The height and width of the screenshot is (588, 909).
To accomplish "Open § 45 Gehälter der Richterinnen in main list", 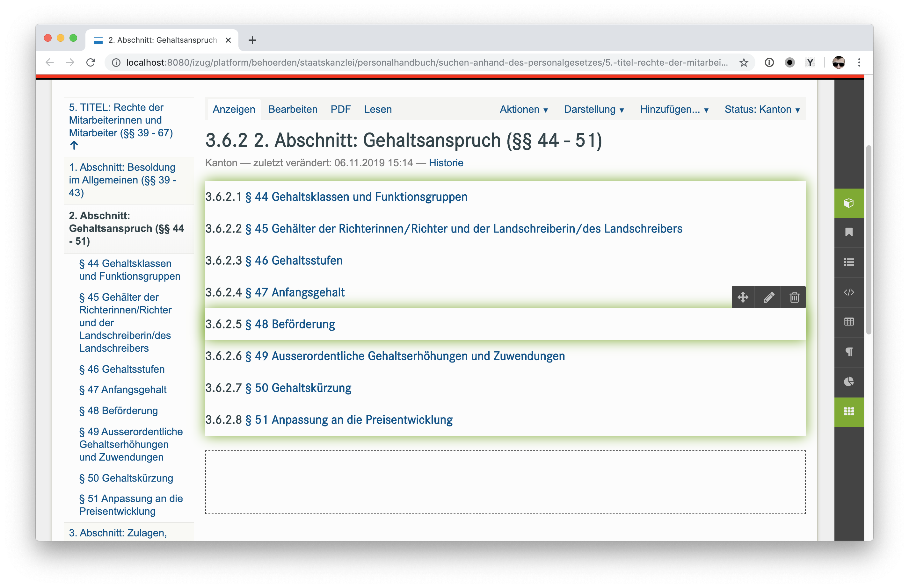I will (464, 229).
